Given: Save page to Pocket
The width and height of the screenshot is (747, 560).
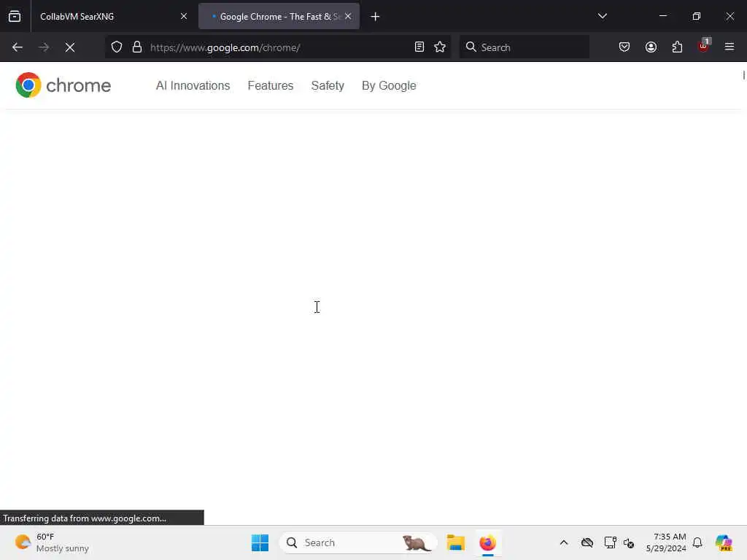Looking at the screenshot, I should (624, 47).
